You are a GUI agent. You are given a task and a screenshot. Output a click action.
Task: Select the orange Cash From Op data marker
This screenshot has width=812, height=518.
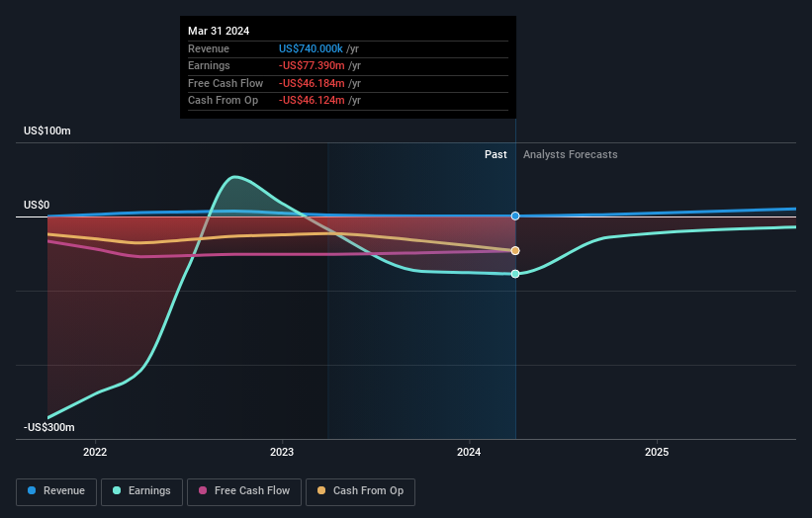[x=515, y=250]
